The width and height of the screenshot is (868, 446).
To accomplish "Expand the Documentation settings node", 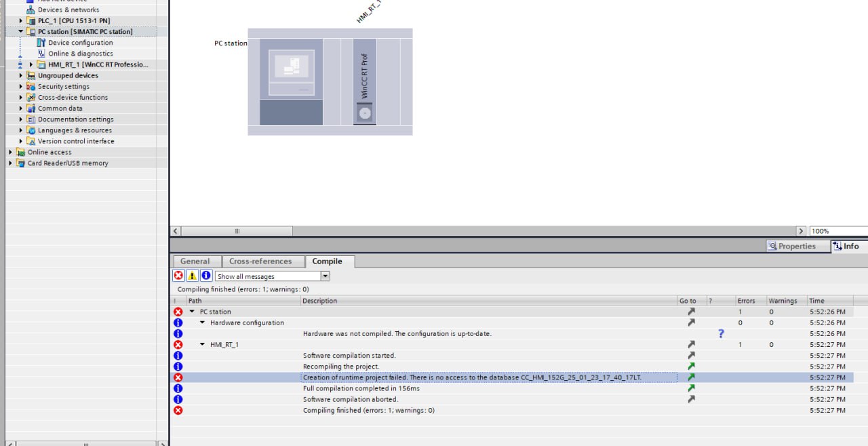I will (21, 119).
